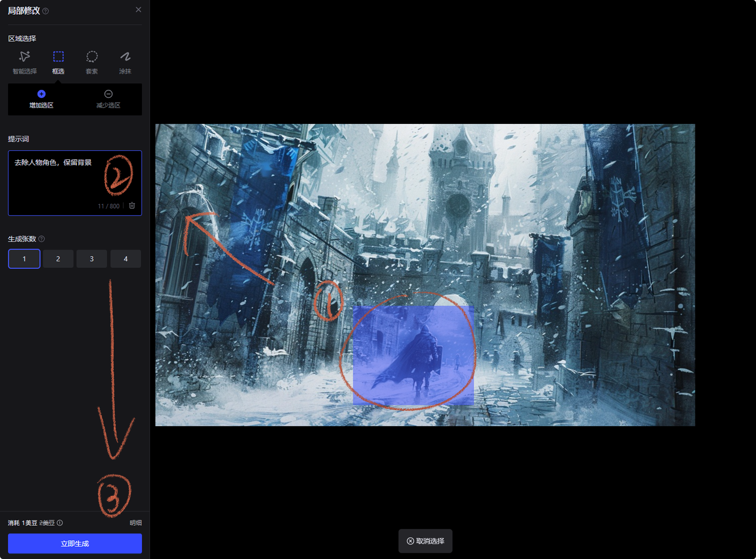Click into the 提示词 prompt text box
This screenshot has width=756, height=559.
(x=75, y=183)
